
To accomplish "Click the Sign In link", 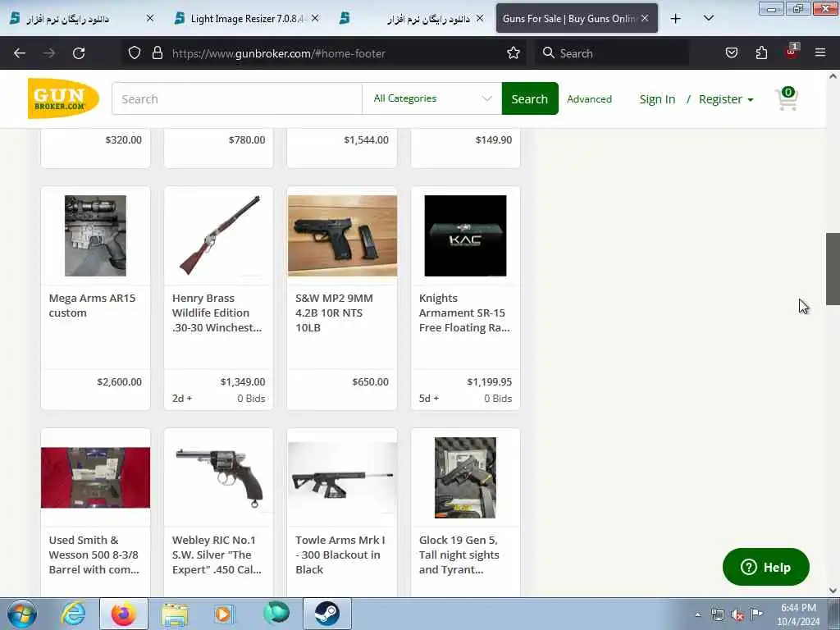I will [657, 99].
